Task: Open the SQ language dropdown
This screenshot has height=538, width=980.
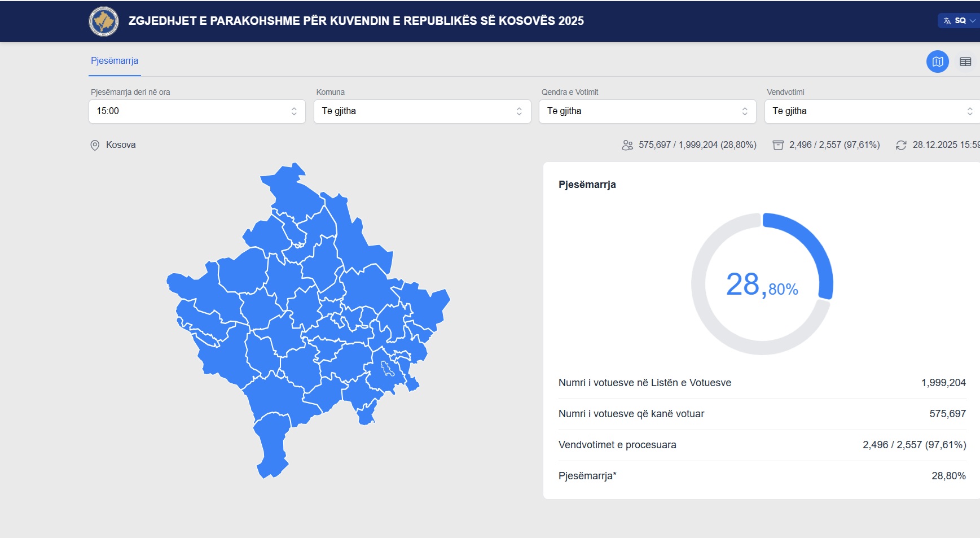Action: [x=960, y=21]
